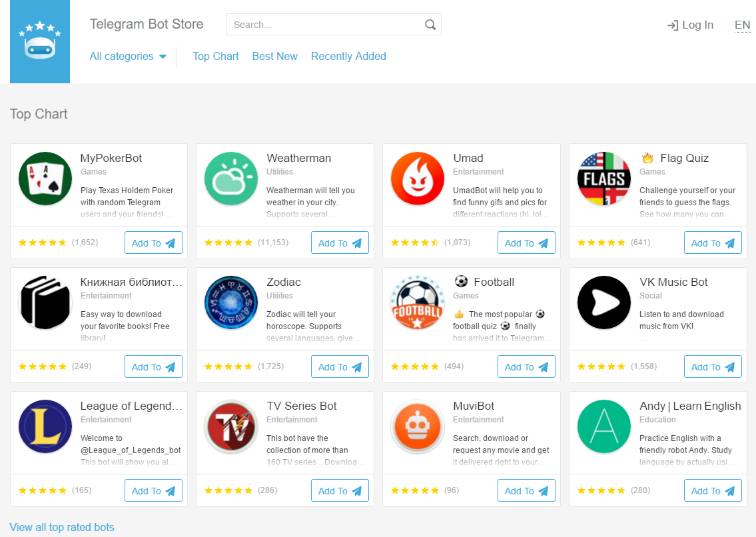Open the Telegram Bot Store title link
Viewport: 756px width, 537px height.
pos(147,24)
